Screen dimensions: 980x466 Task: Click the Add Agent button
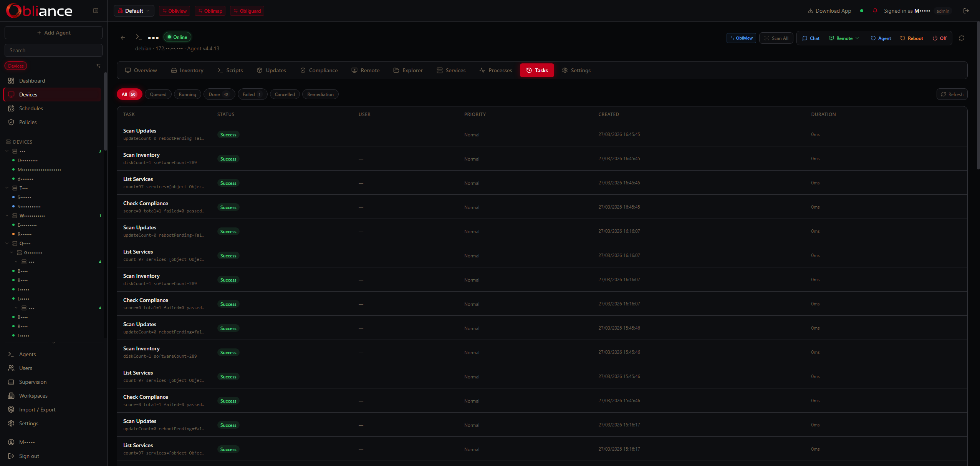53,32
